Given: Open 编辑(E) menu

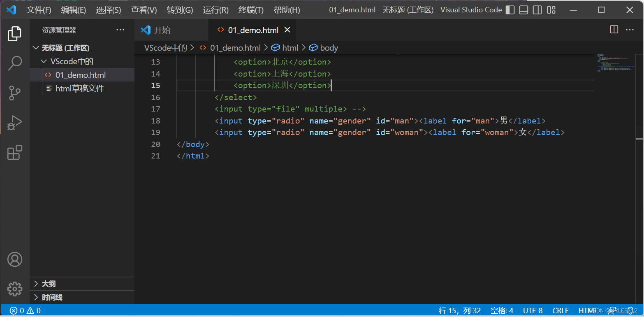Looking at the screenshot, I should tap(74, 10).
